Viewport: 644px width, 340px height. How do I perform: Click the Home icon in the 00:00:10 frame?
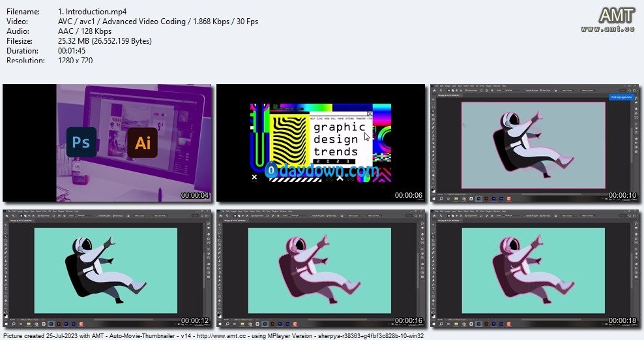(435, 91)
